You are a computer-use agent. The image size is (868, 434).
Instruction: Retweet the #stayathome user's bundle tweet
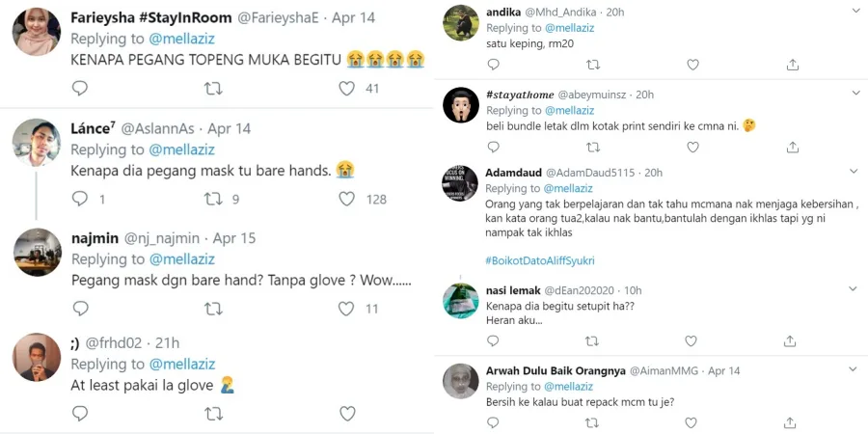[593, 147]
